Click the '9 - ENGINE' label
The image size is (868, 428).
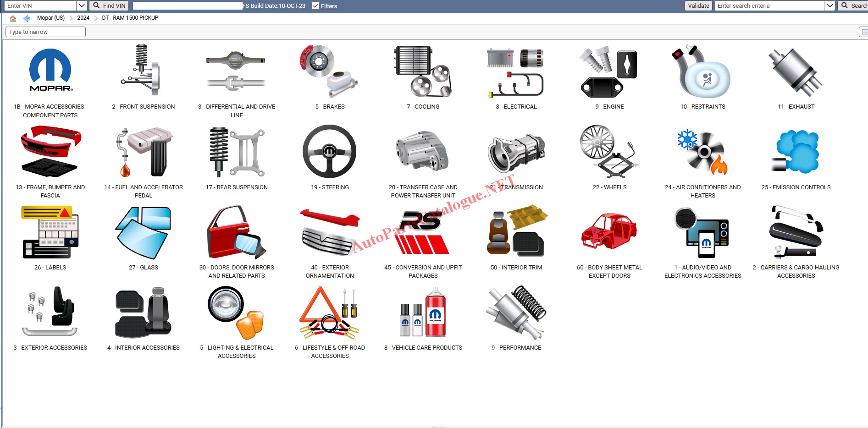tap(610, 107)
